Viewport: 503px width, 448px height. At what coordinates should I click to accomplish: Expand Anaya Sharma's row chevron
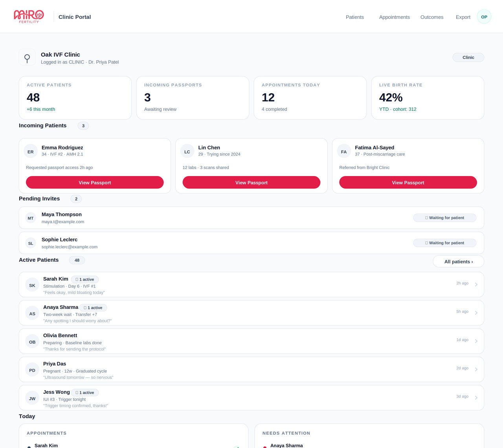[x=476, y=313]
